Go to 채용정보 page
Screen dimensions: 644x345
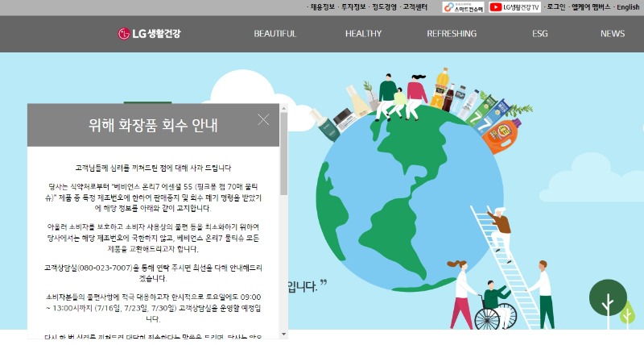(x=323, y=7)
